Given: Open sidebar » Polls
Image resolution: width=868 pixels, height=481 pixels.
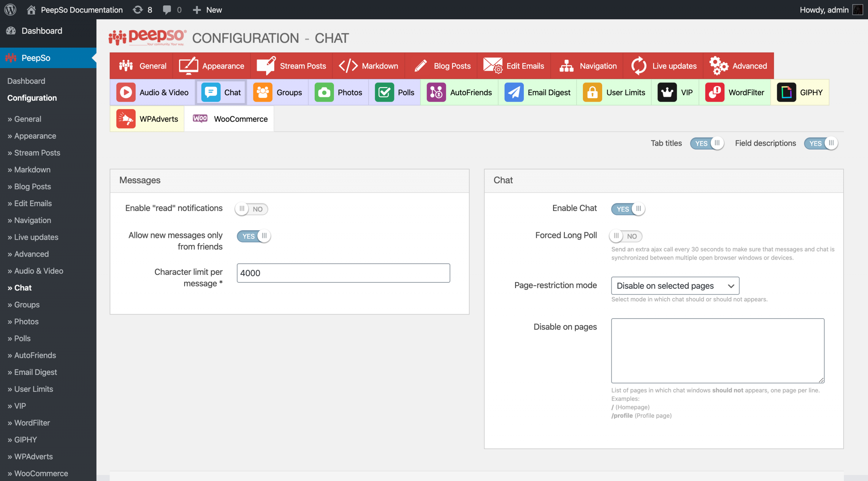Looking at the screenshot, I should pos(19,338).
